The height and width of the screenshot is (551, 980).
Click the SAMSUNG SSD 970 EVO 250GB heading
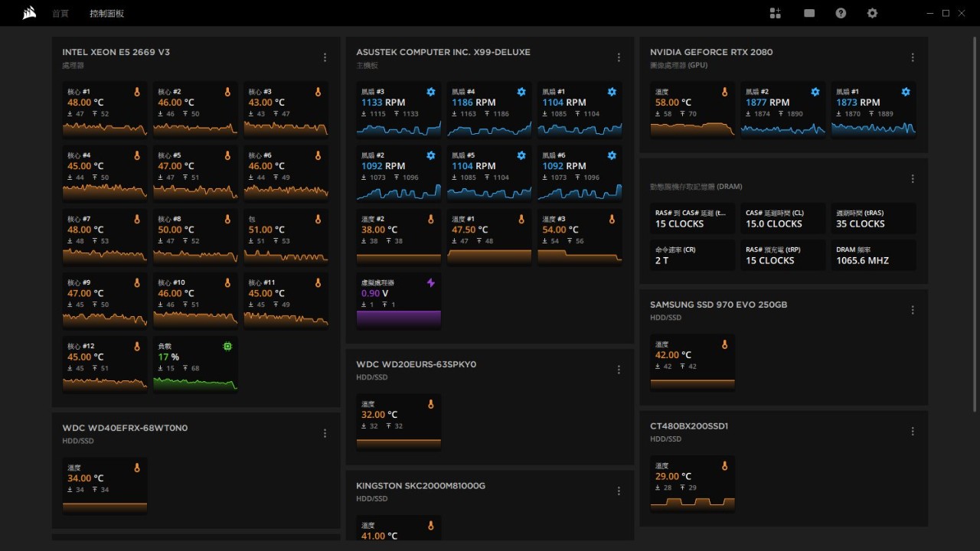718,305
